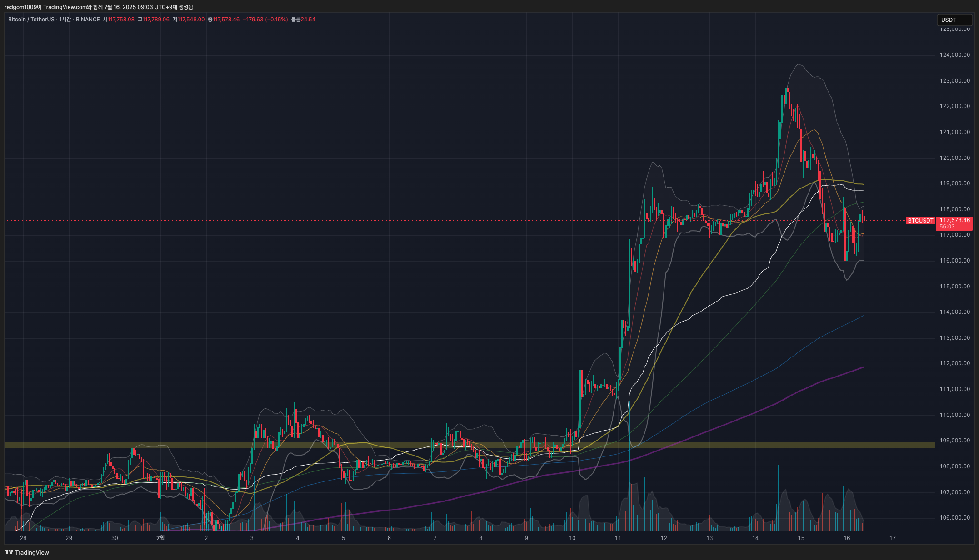
Task: Click the 113,000.00 price axis label
Action: (955, 338)
